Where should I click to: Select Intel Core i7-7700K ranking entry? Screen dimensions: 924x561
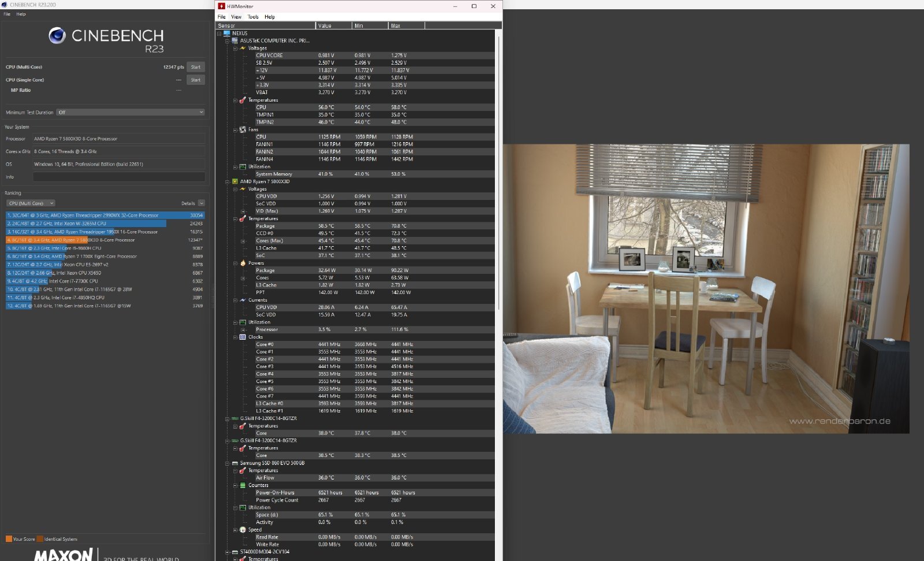pos(105,281)
